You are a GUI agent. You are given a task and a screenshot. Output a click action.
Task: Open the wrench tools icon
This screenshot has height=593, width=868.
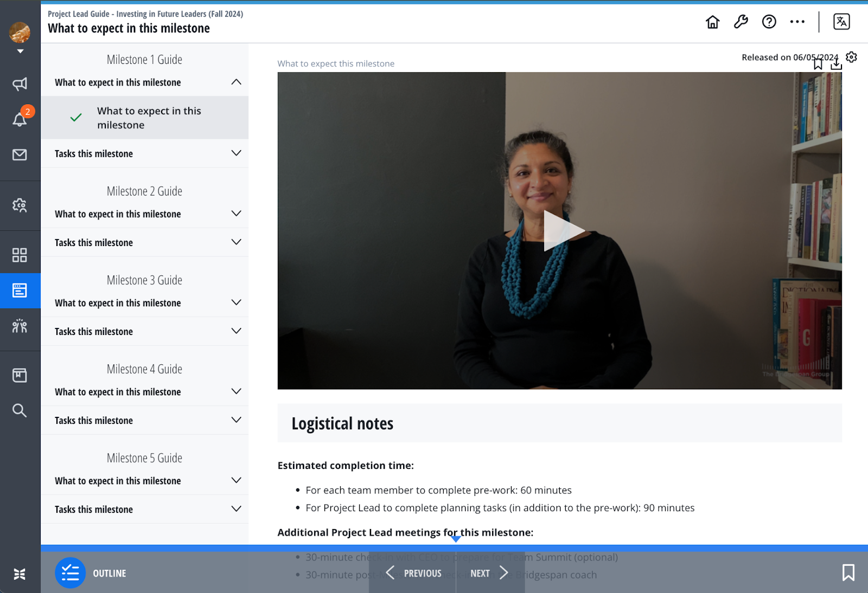[741, 22]
